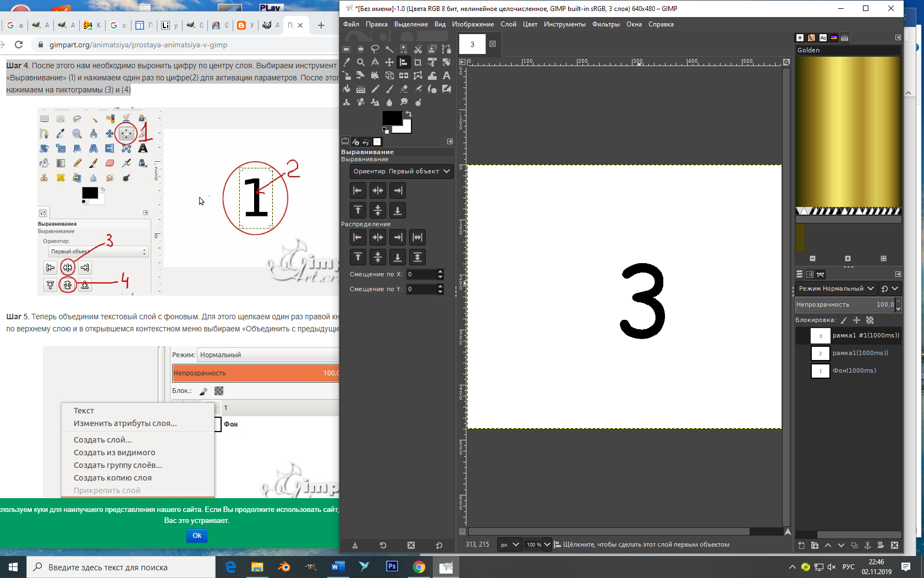Screen dimensions: 924x578
Task: Select the Flip tool
Action: tap(404, 75)
